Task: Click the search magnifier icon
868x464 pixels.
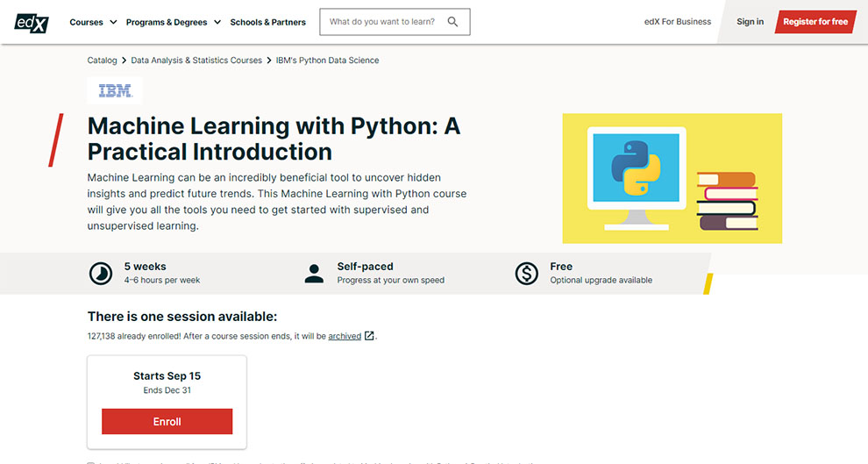Action: point(452,22)
